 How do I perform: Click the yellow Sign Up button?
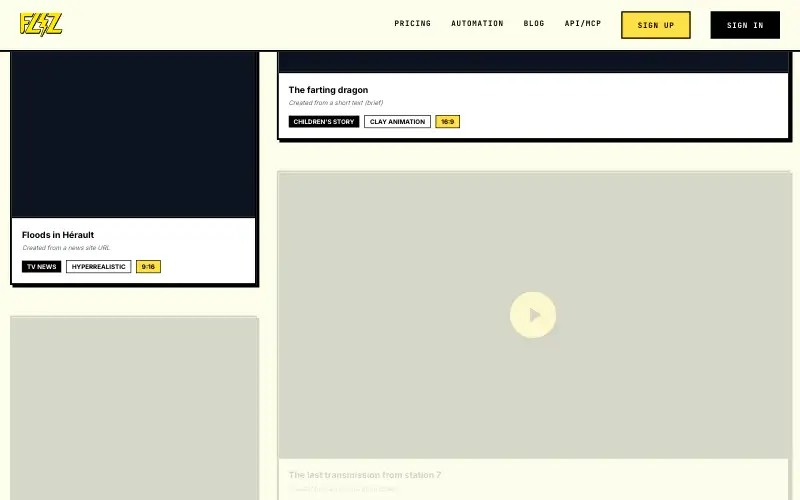pyautogui.click(x=656, y=25)
